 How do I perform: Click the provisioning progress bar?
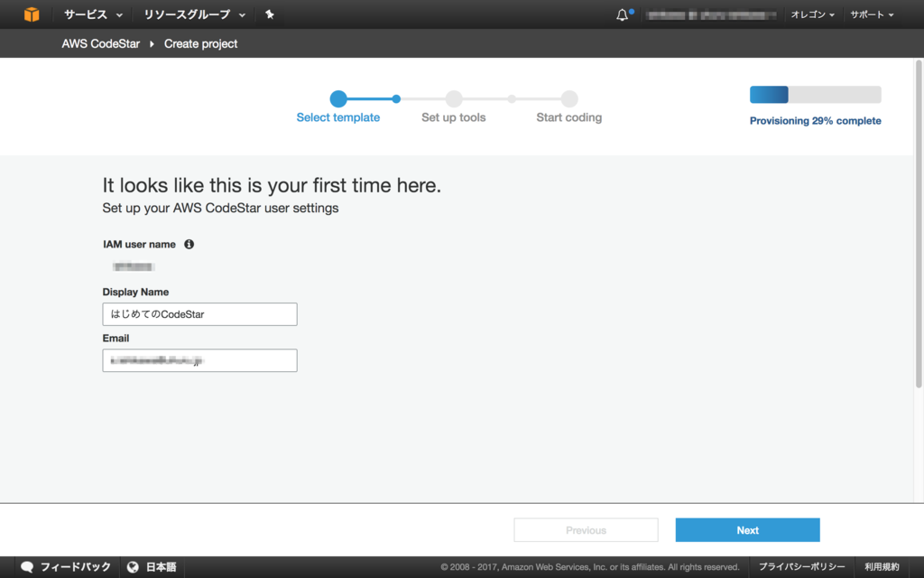[x=816, y=94]
